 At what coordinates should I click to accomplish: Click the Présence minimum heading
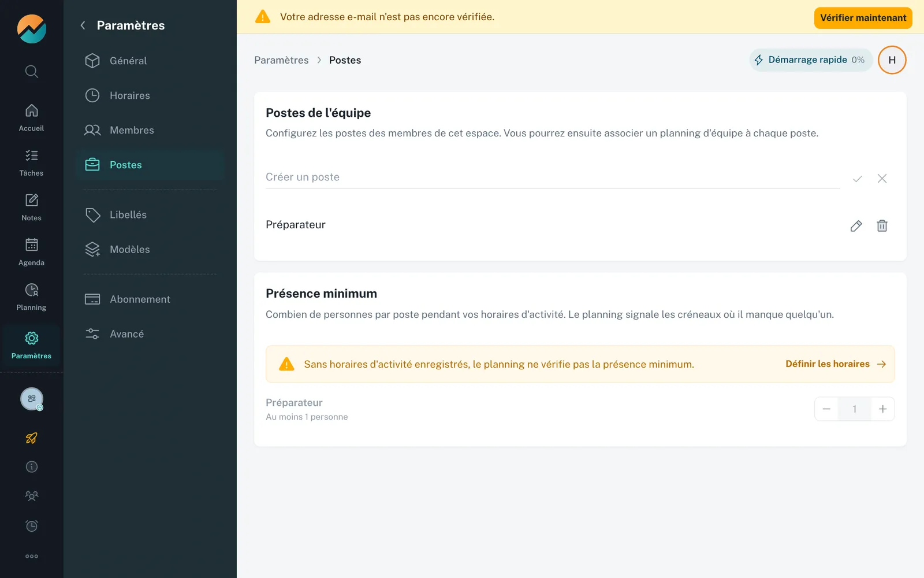point(321,294)
